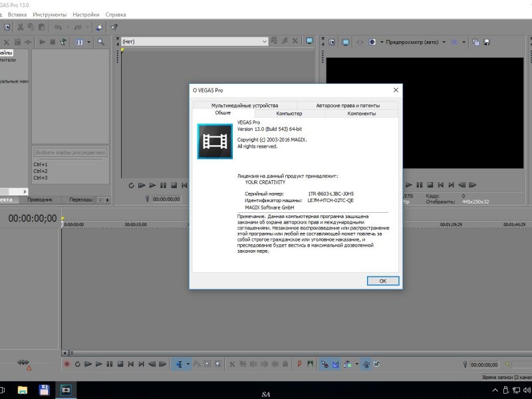Viewport: 532px width, 399px height.
Task: Toggle the Auto Ripple button
Action: point(347,364)
